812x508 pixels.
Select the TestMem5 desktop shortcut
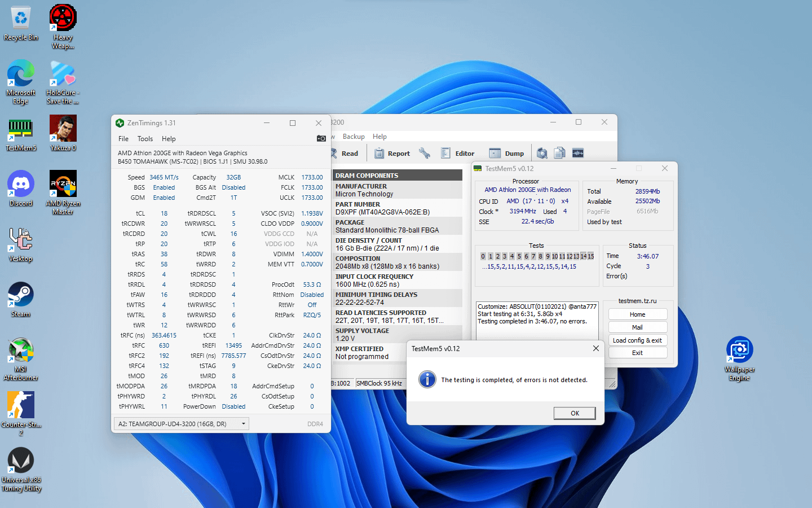[21, 134]
